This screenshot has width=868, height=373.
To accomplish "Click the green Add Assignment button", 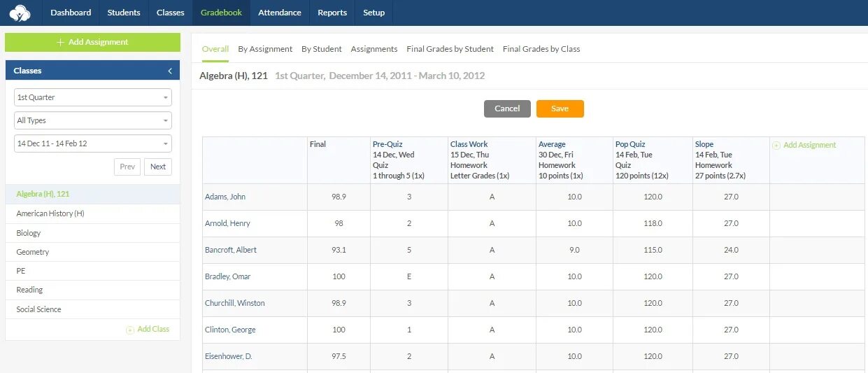I will 92,42.
